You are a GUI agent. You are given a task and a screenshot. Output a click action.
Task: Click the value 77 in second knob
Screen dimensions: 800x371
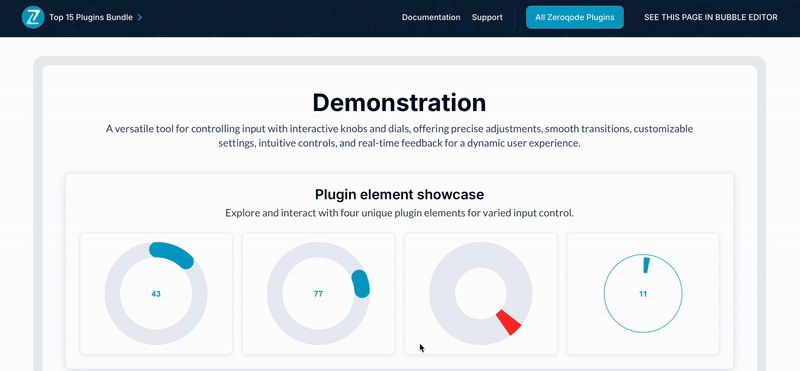[318, 294]
